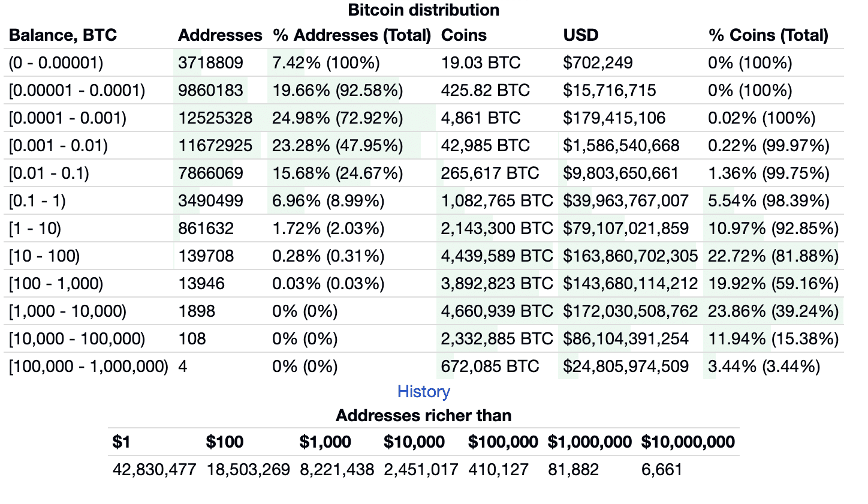The height and width of the screenshot is (504, 868).
Task: Click the 24.98% (72.92%) addresses percentage
Action: pyautogui.click(x=337, y=118)
